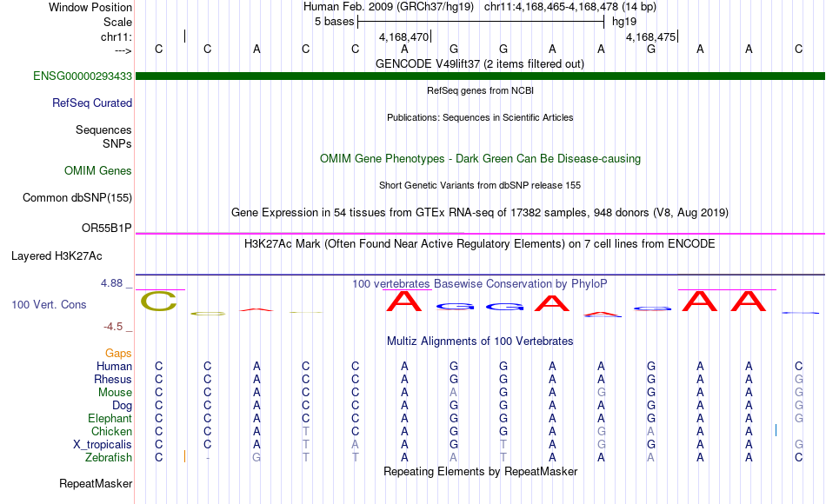The width and height of the screenshot is (826, 504).
Task: Open the RefSeq Curated track label
Action: (x=91, y=103)
